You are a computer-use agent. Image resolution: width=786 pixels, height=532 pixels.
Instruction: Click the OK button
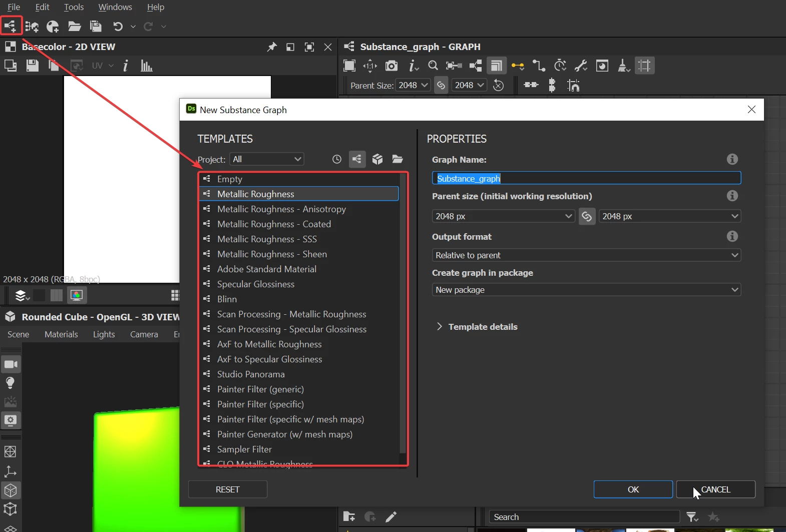633,489
